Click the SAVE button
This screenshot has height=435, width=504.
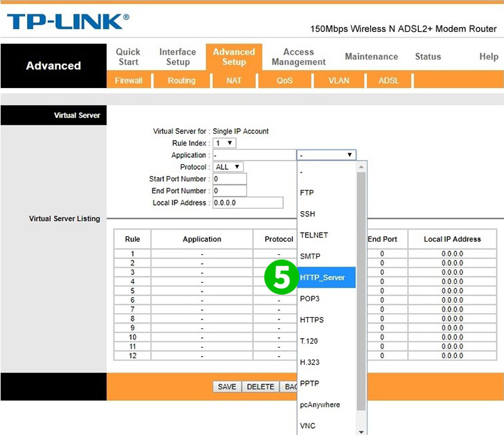point(227,387)
